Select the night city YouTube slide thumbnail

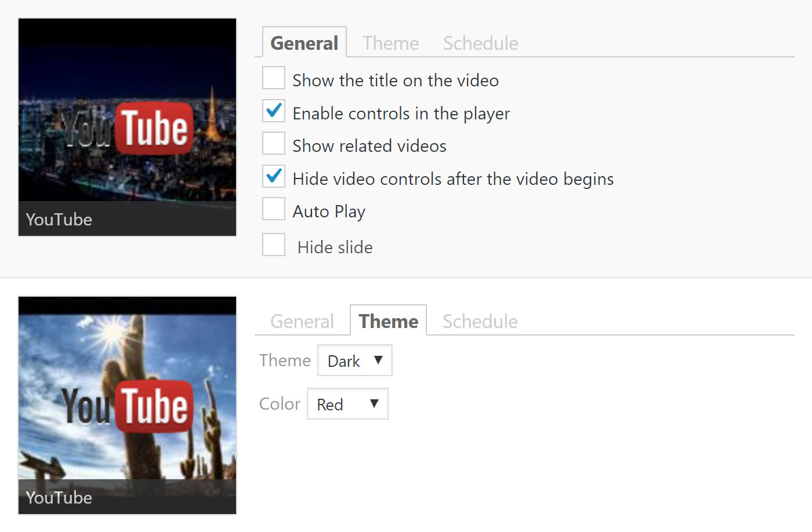[128, 127]
